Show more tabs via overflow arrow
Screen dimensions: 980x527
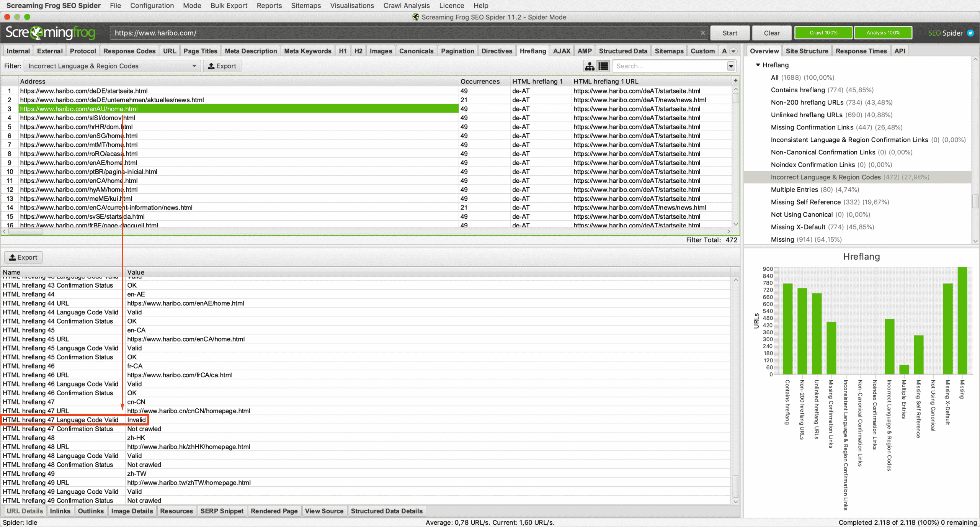click(733, 51)
